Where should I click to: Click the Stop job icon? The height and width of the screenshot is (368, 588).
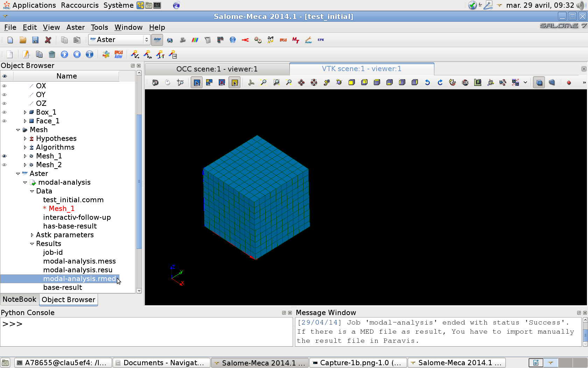[77, 54]
